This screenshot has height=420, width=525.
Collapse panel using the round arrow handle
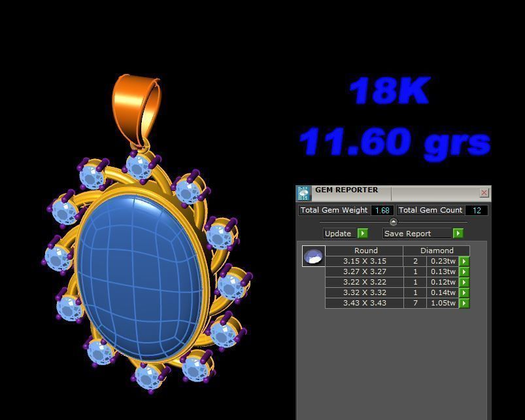pos(394,222)
